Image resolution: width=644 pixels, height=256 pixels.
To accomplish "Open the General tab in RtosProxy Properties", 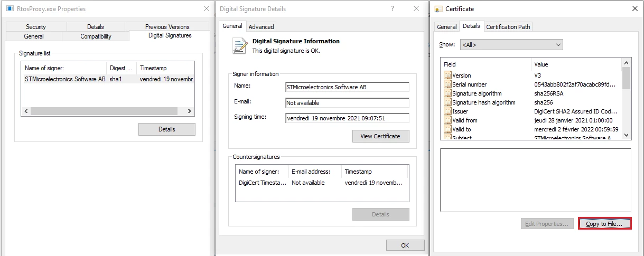I will tap(34, 36).
